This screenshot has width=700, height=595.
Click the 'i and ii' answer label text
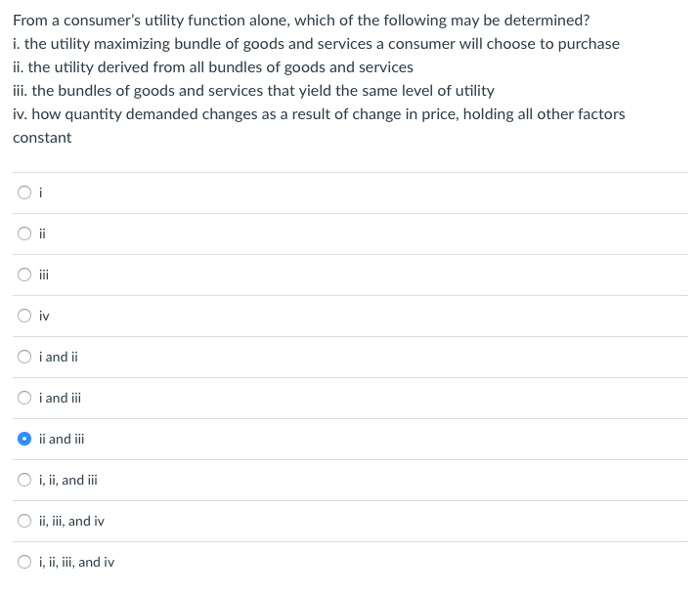pos(59,357)
